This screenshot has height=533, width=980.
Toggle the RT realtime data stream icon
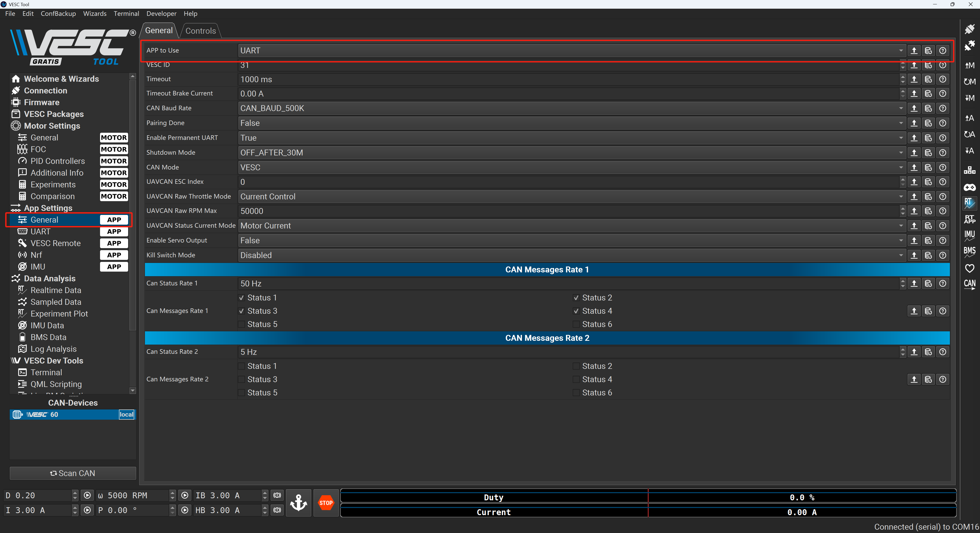[969, 203]
